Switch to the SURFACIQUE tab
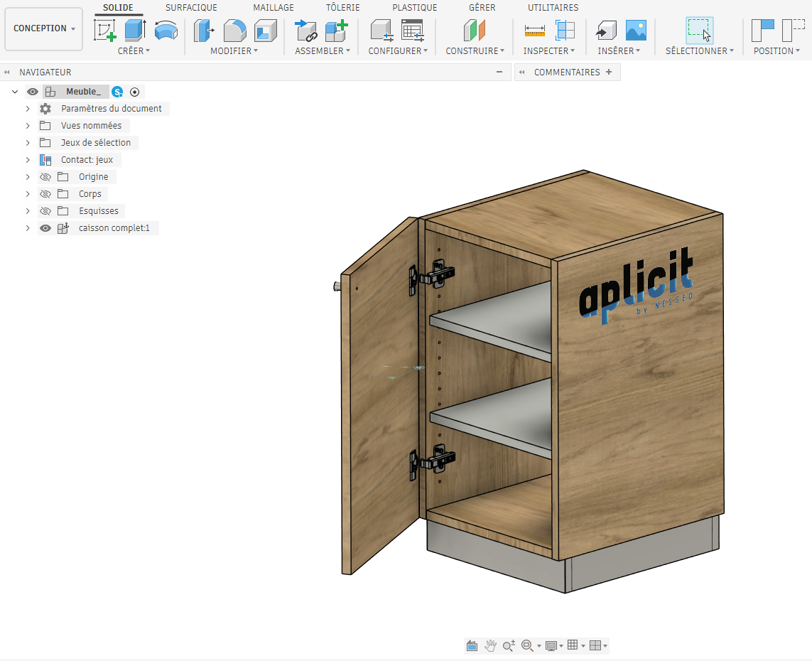 [191, 7]
